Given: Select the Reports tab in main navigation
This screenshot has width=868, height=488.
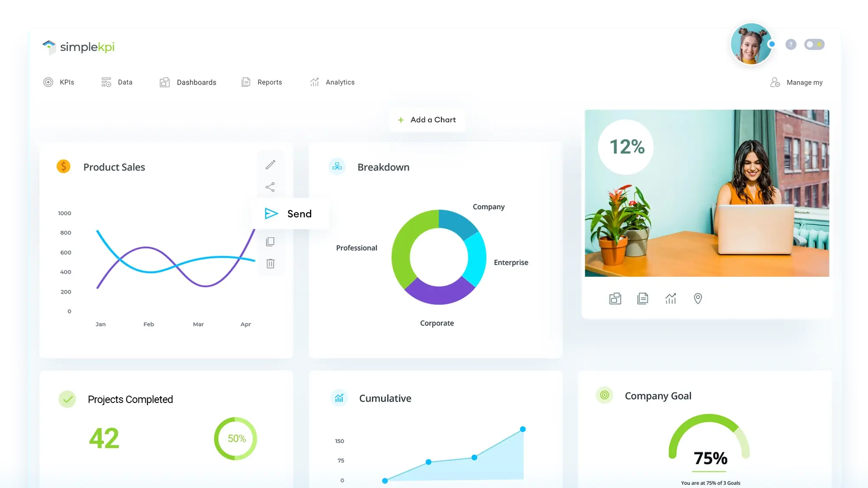Looking at the screenshot, I should pos(270,82).
